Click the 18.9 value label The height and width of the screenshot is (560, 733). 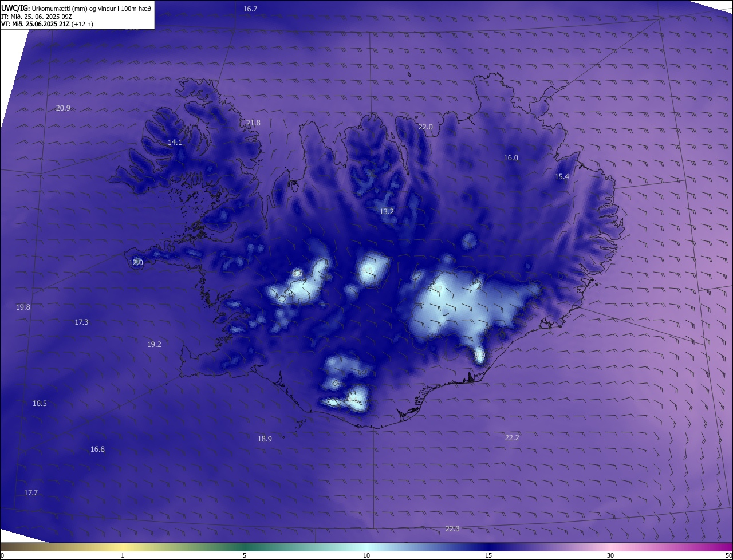(265, 439)
